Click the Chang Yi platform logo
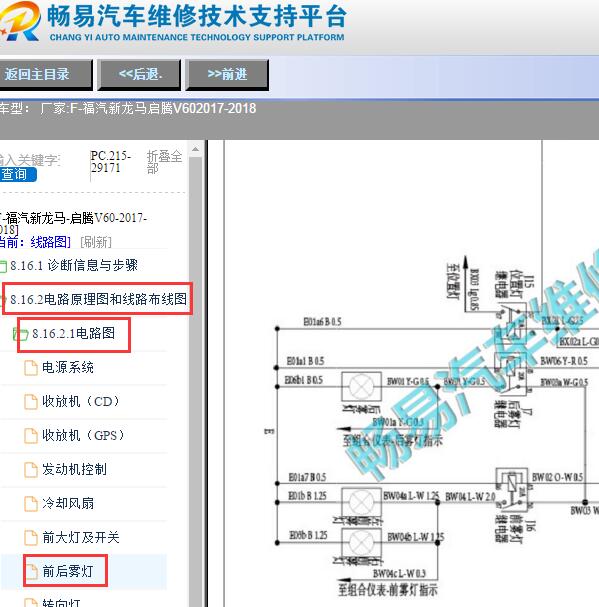599x607 pixels. point(19,20)
